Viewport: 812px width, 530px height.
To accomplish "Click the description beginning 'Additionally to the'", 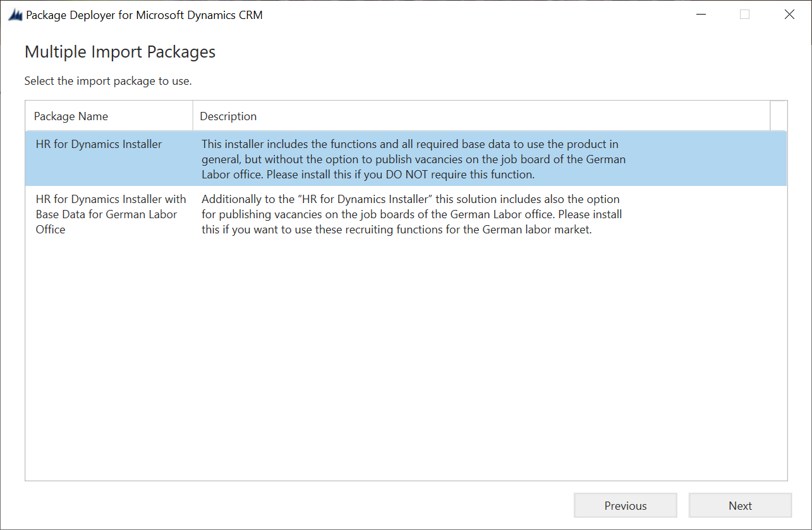I will 411,214.
